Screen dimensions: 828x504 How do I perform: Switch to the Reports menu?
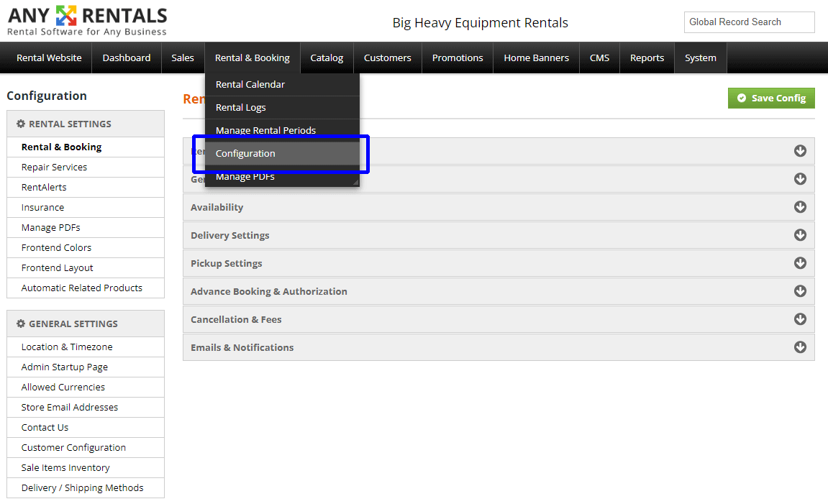[646, 58]
